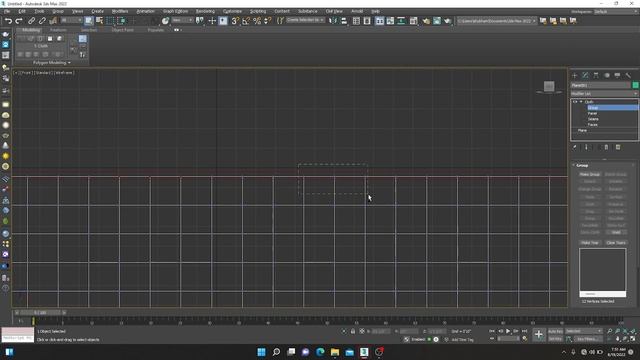Screen dimensions: 640x360
Task: Open the Hierarchy command panel tab
Action: click(596, 76)
